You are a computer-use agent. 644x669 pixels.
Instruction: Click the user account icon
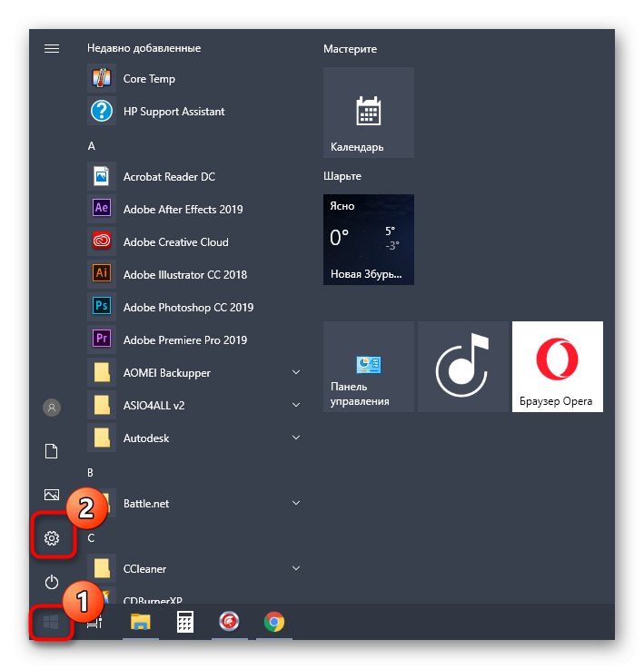[52, 408]
